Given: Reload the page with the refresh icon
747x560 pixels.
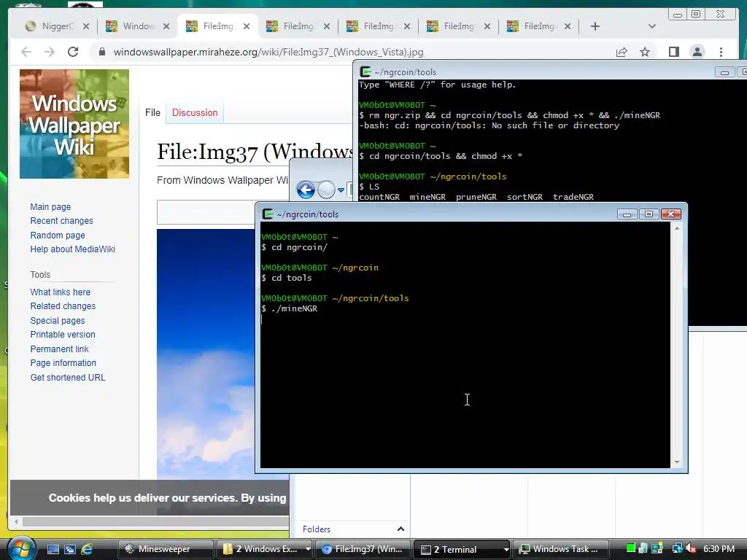Looking at the screenshot, I should [73, 52].
